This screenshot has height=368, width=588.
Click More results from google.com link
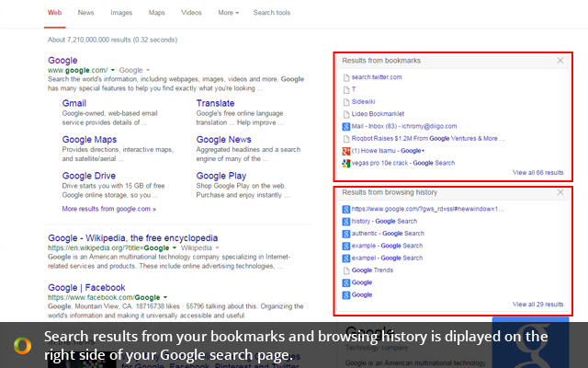(x=108, y=209)
